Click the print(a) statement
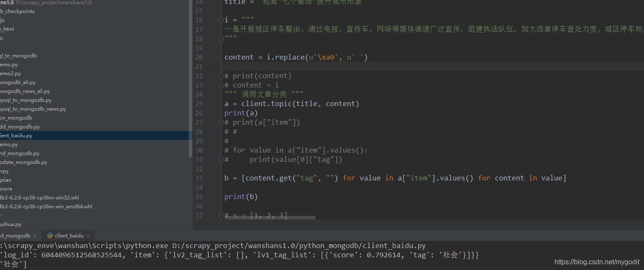 click(241, 113)
